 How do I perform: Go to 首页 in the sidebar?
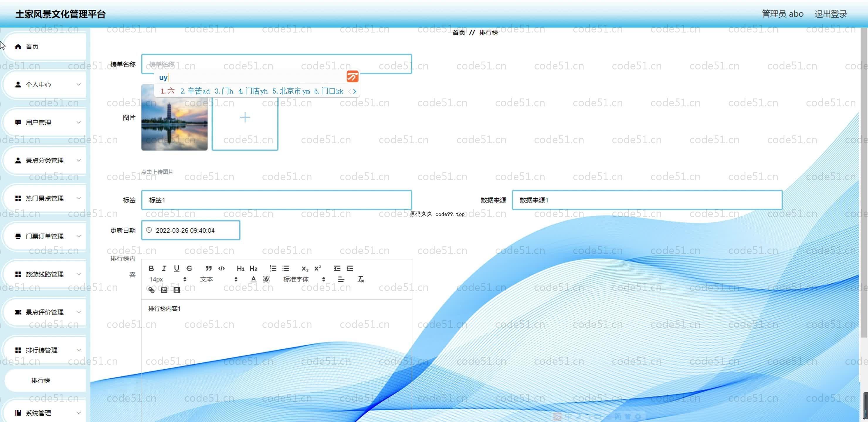click(45, 47)
